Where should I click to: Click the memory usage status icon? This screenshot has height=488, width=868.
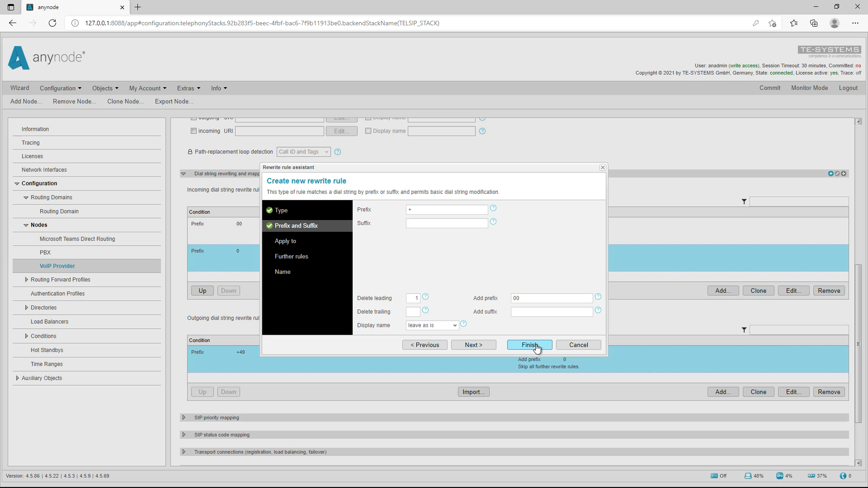click(x=811, y=476)
